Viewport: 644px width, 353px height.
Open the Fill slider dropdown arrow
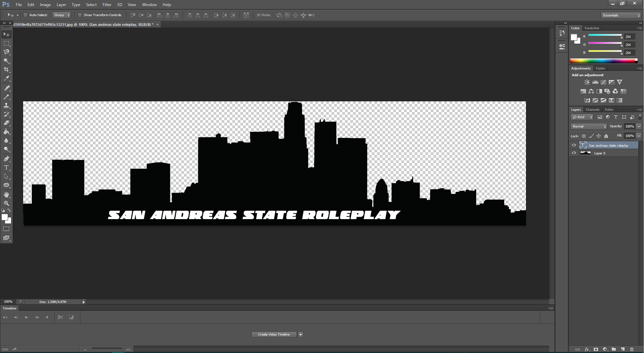tap(639, 136)
